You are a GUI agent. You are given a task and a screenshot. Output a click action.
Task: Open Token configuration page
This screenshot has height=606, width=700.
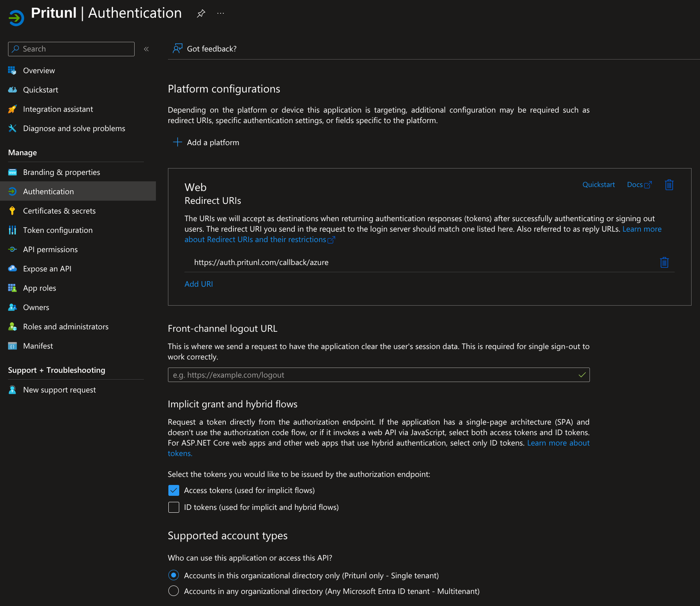[x=58, y=230]
